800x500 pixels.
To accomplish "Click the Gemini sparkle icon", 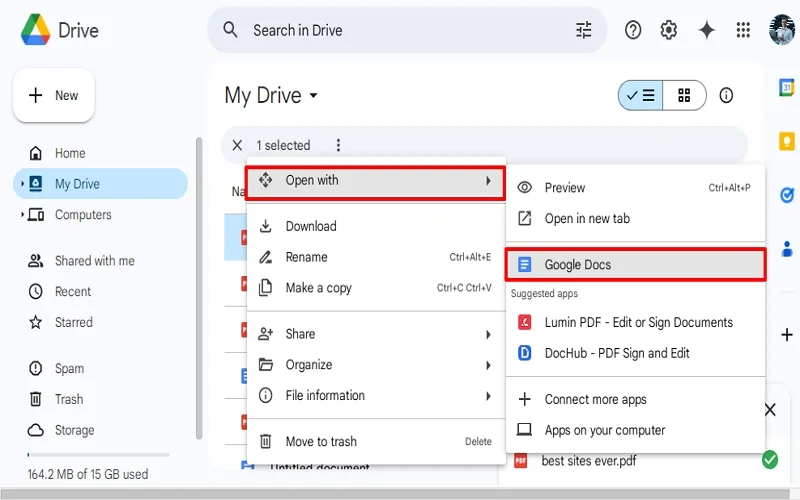I will 707,30.
